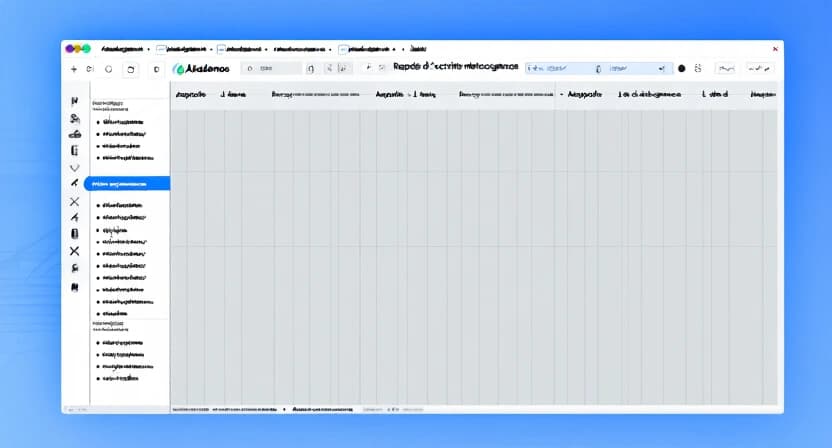
Task: Click the flag icon in the left icon strip
Action: point(75,101)
